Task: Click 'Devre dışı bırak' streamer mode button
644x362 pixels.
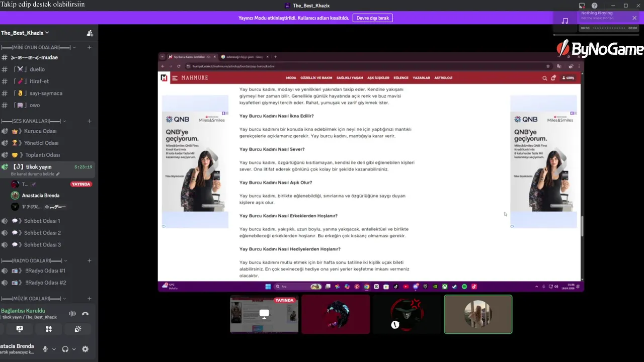Action: [373, 18]
